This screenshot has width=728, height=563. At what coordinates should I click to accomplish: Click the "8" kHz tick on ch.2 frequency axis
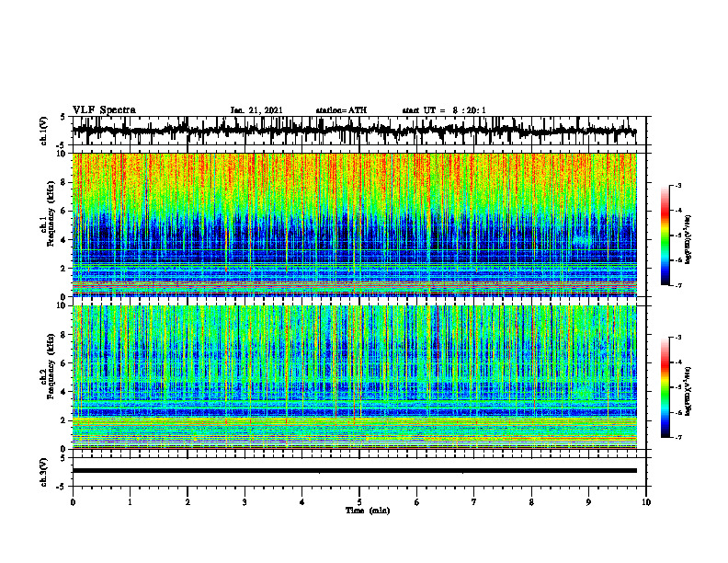point(64,335)
